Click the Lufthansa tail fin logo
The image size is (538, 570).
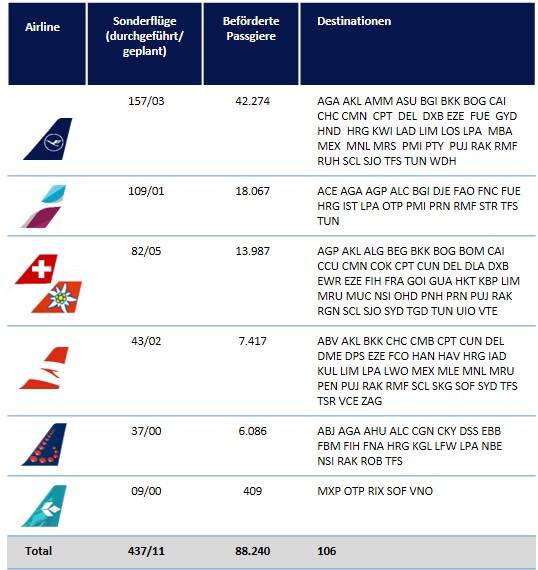point(48,139)
